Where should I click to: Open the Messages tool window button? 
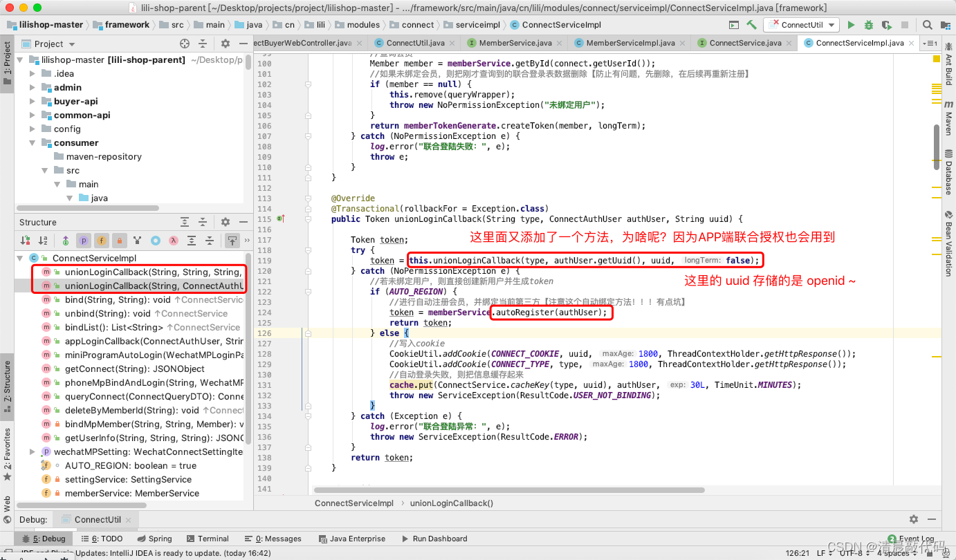(x=273, y=539)
